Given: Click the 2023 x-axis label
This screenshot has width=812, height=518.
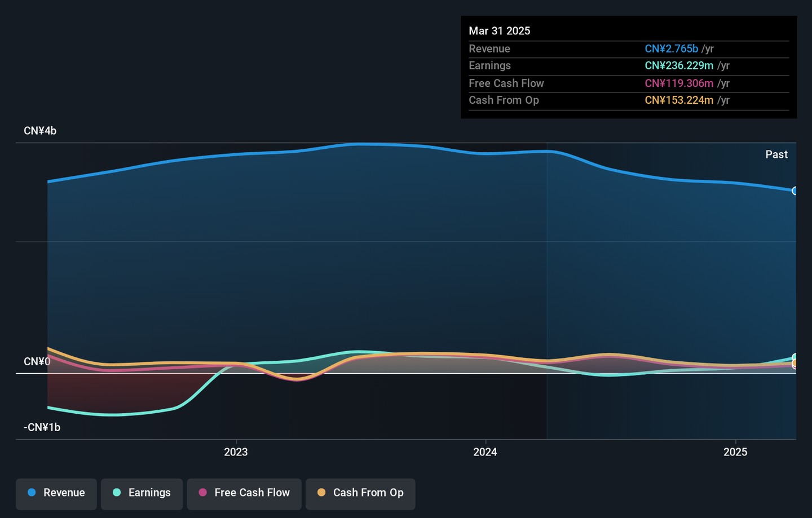Looking at the screenshot, I should tap(236, 452).
